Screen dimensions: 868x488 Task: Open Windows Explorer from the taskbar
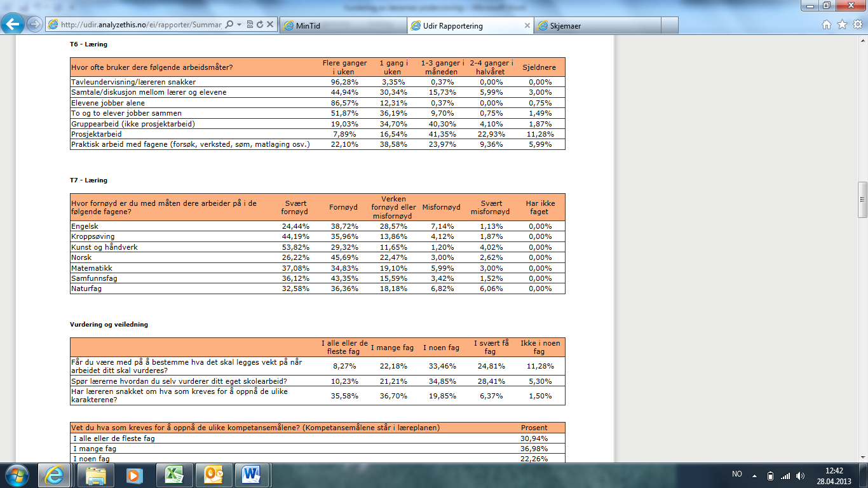point(97,475)
